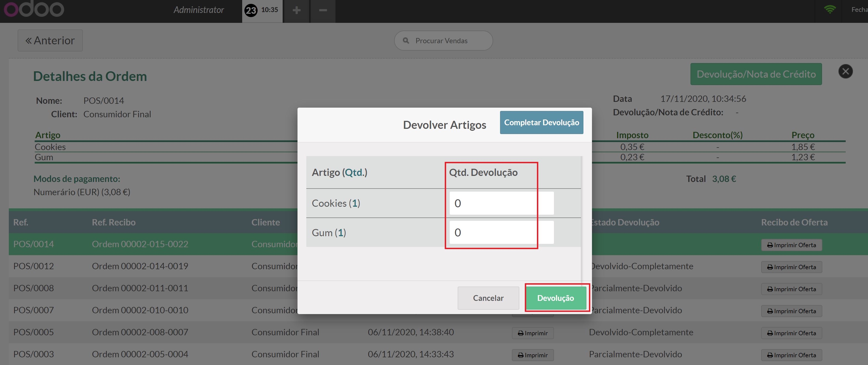868x365 pixels.
Task: Click the wifi connection status icon
Action: tap(829, 9)
